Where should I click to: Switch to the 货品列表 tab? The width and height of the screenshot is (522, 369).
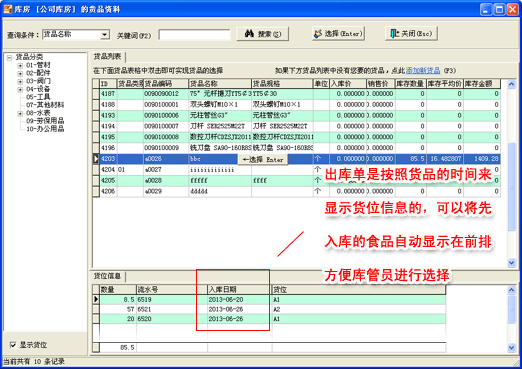[107, 57]
